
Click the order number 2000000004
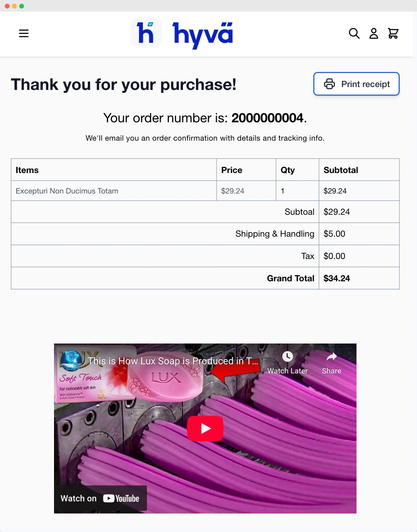tap(268, 118)
